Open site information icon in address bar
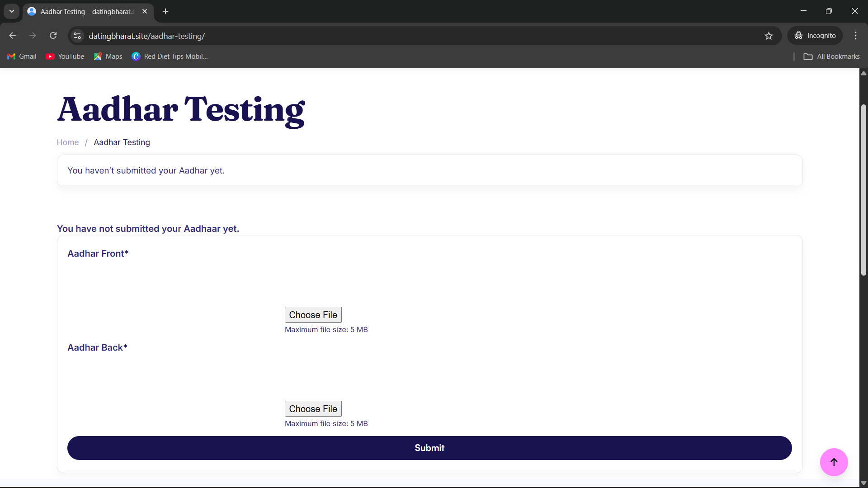Image resolution: width=868 pixels, height=488 pixels. (x=77, y=36)
